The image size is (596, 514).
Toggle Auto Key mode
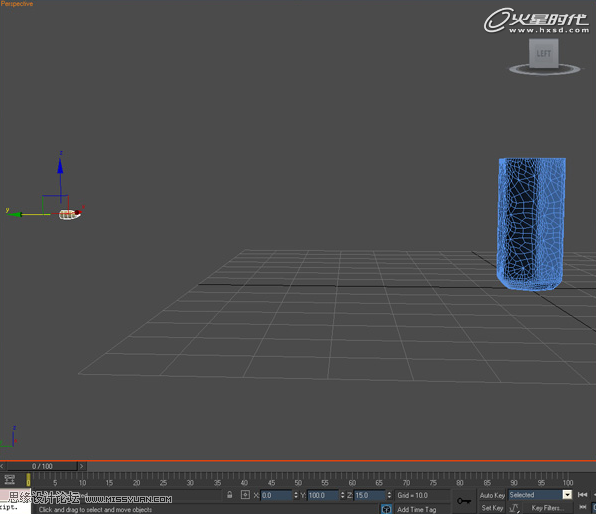click(x=492, y=495)
